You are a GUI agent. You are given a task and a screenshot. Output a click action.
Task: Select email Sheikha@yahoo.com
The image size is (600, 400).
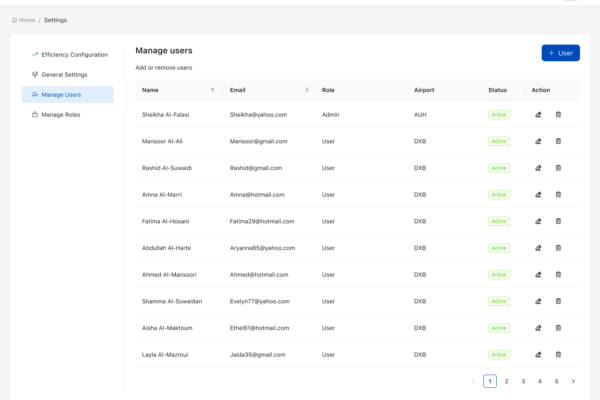click(258, 115)
